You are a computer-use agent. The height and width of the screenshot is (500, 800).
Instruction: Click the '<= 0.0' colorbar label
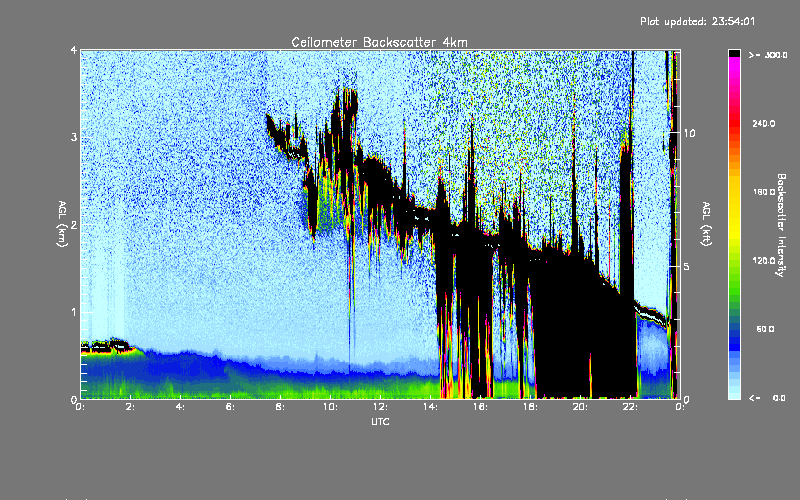[x=768, y=397]
